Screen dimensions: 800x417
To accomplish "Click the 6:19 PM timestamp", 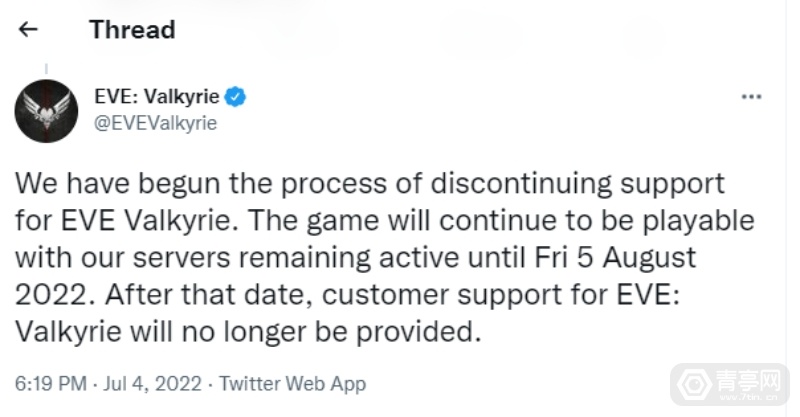I will (47, 383).
